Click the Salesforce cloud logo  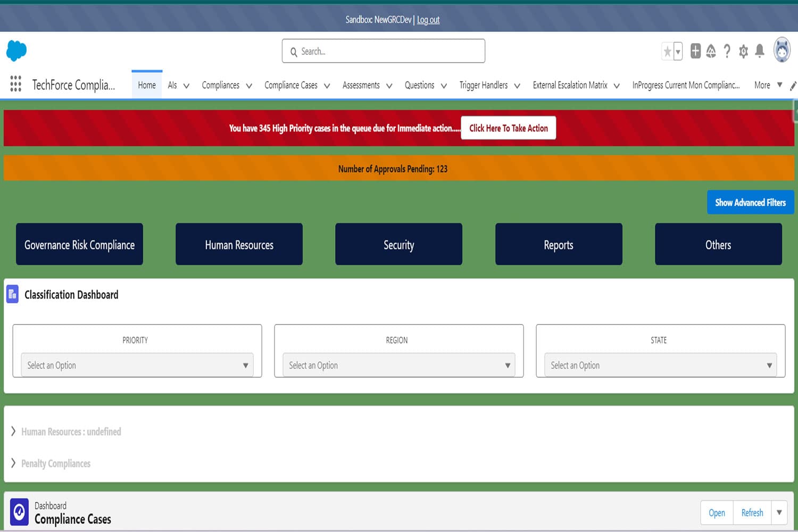click(x=16, y=51)
